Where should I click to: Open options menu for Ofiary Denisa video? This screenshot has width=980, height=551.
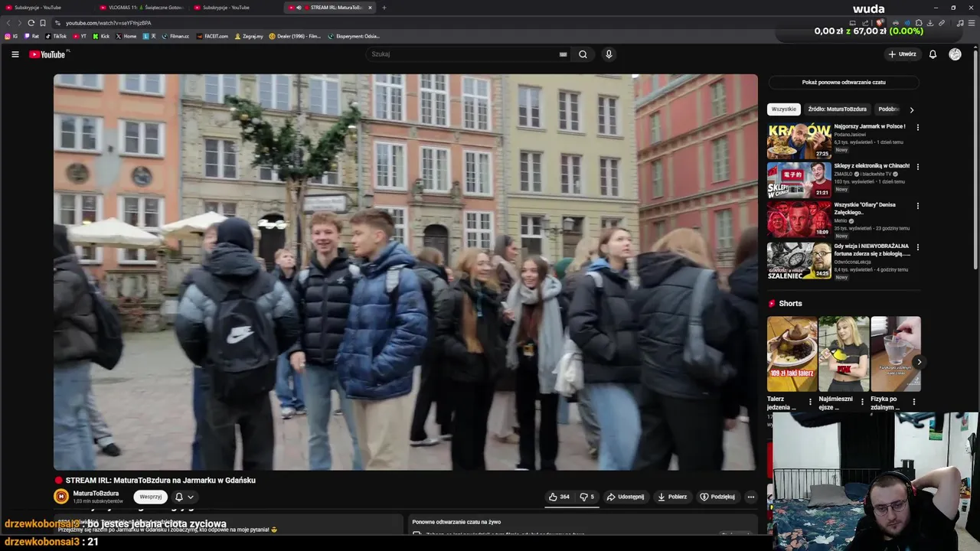coord(917,206)
